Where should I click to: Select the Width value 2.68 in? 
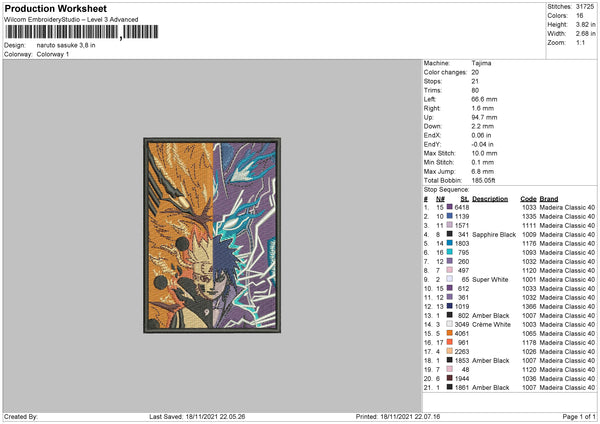tap(585, 34)
